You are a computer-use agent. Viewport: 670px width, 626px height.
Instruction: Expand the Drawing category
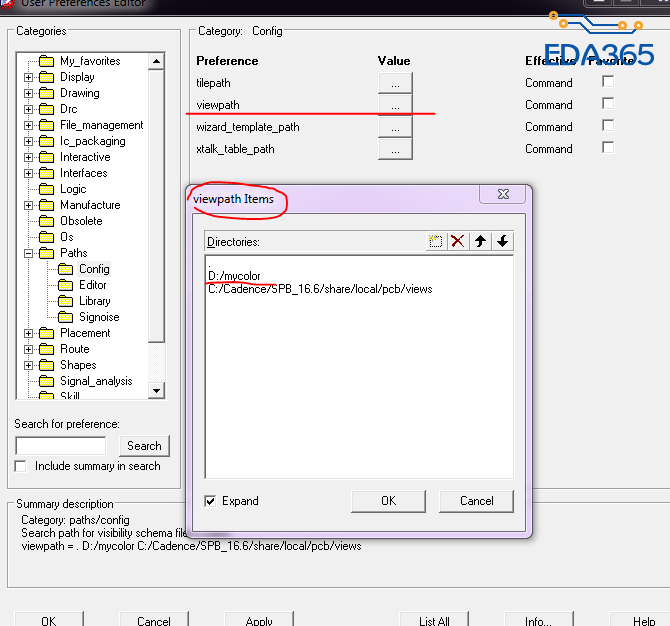pos(28,93)
